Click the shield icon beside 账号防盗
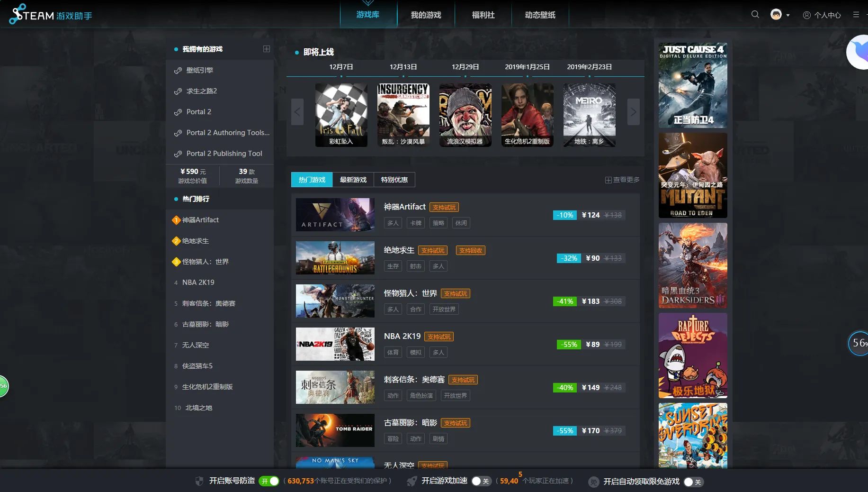This screenshot has height=492, width=868. coord(199,481)
